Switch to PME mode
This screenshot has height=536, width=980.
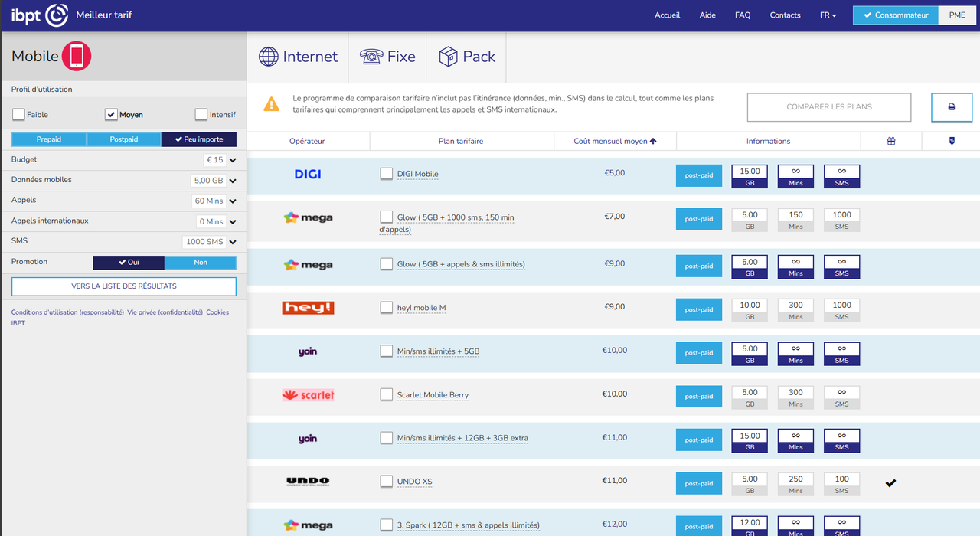coord(957,15)
